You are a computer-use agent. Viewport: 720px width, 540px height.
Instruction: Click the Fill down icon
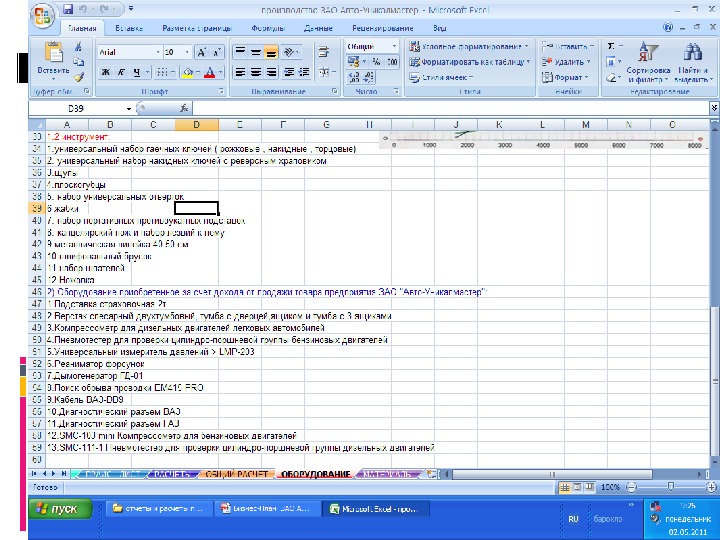[611, 62]
